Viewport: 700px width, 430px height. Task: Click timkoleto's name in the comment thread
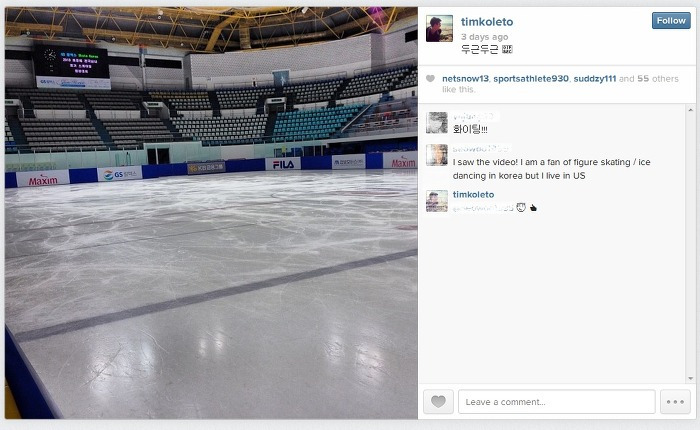[x=473, y=194]
